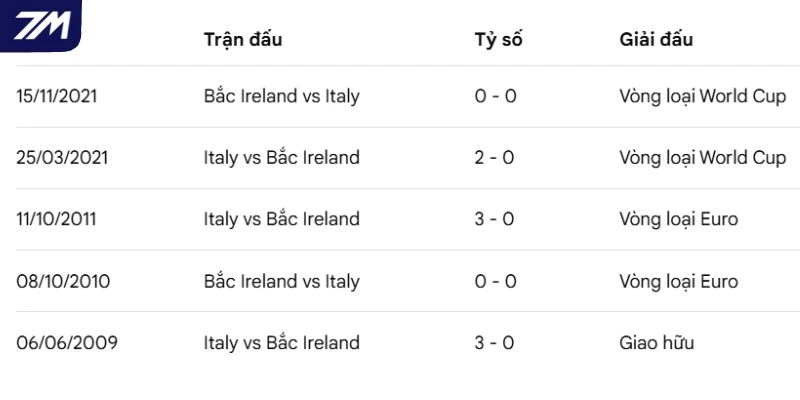Click Vòng loại Euro for 11/10/2011
The width and height of the screenshot is (800, 400).
click(x=678, y=219)
